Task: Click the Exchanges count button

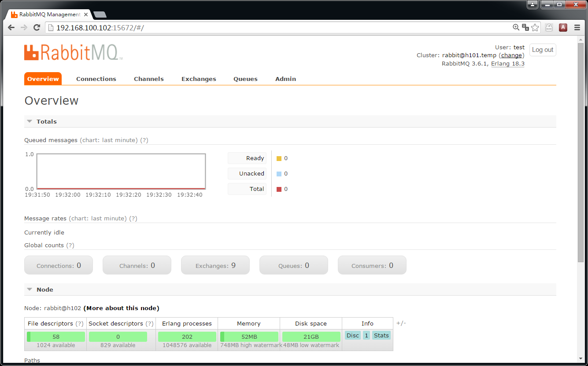Action: [215, 265]
